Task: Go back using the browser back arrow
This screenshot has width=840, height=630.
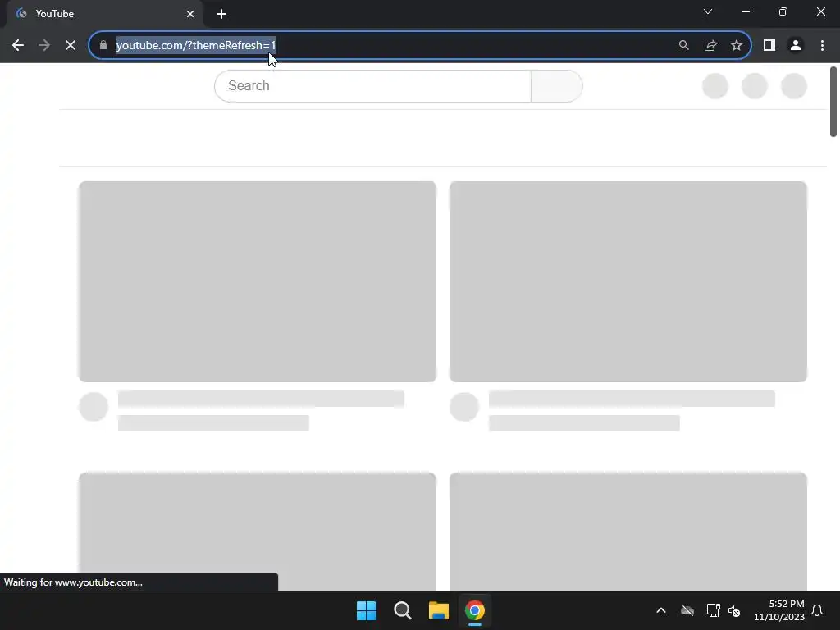Action: click(18, 46)
